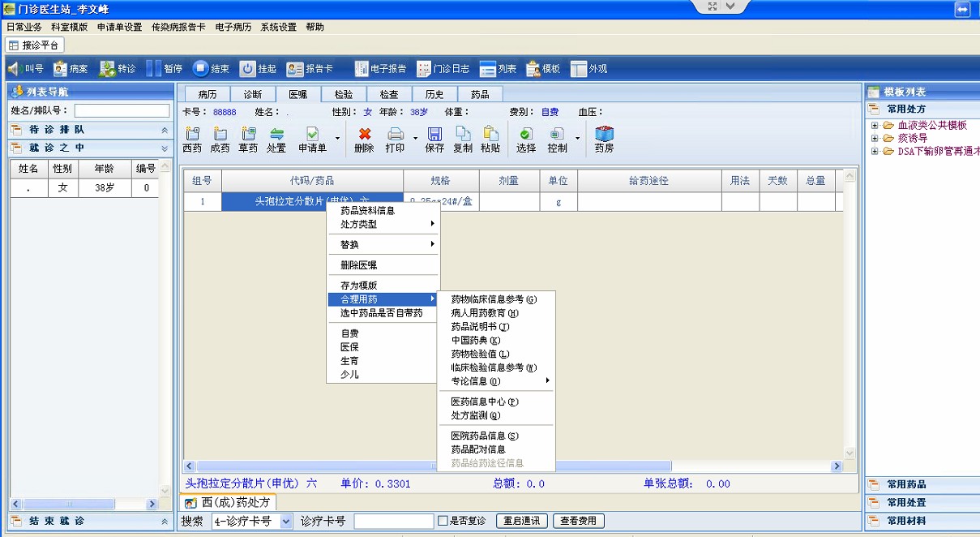Choose 删除医嘱 from context menu

tap(358, 265)
